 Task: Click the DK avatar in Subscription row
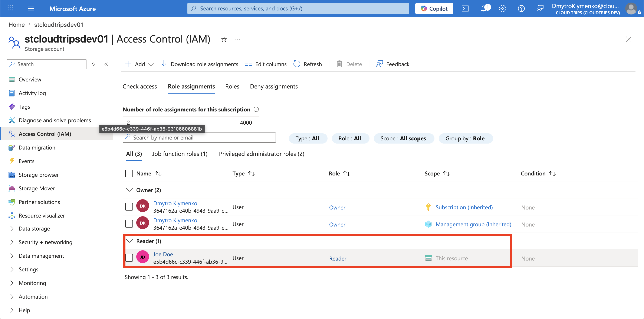point(142,206)
